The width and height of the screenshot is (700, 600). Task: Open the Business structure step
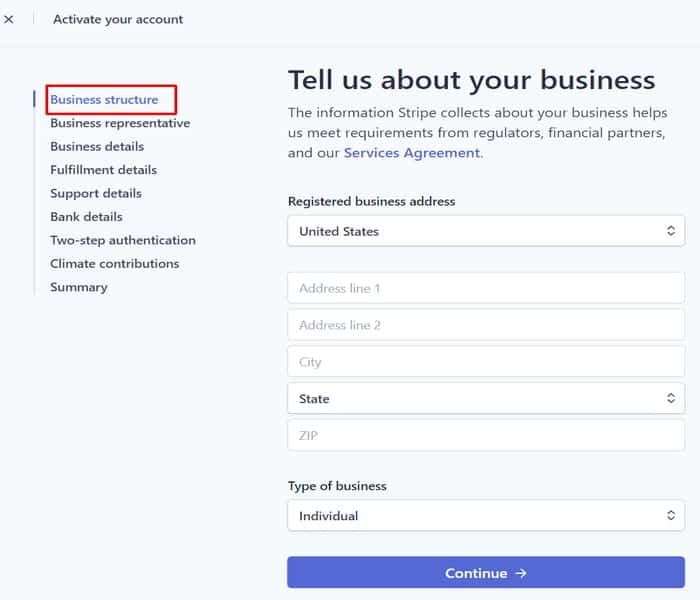pyautogui.click(x=104, y=100)
